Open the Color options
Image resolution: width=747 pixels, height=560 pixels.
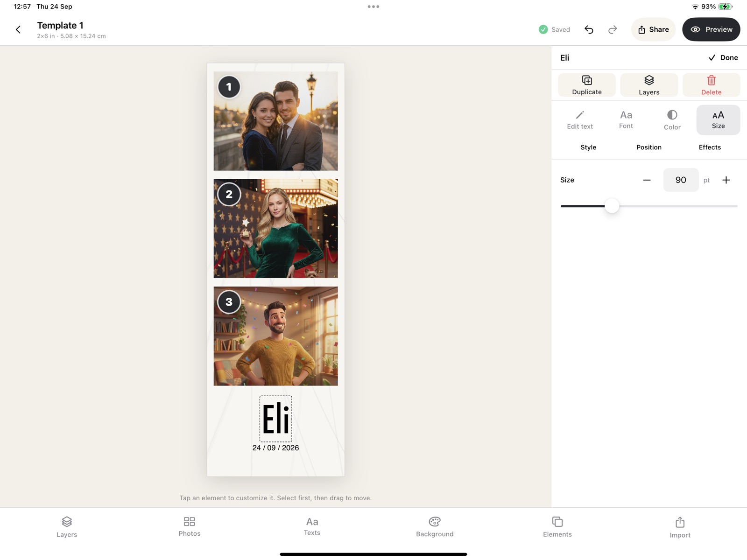[x=672, y=120]
